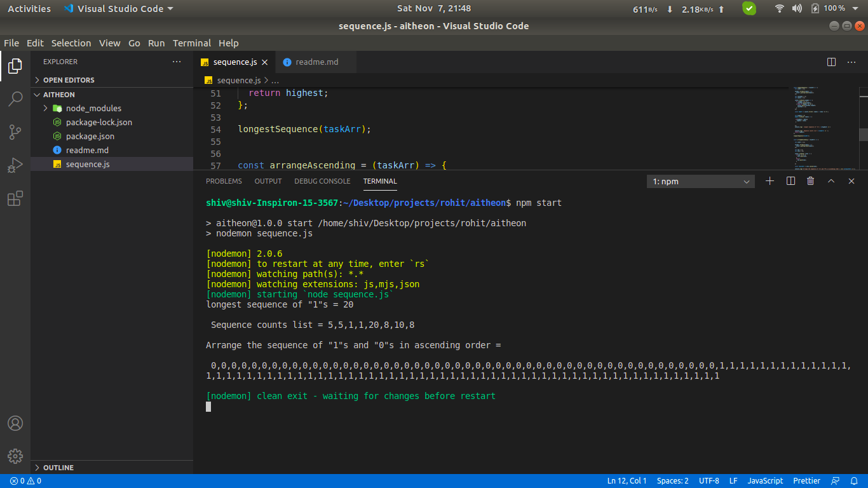Maximize the panel size with chevron up

pyautogui.click(x=831, y=181)
